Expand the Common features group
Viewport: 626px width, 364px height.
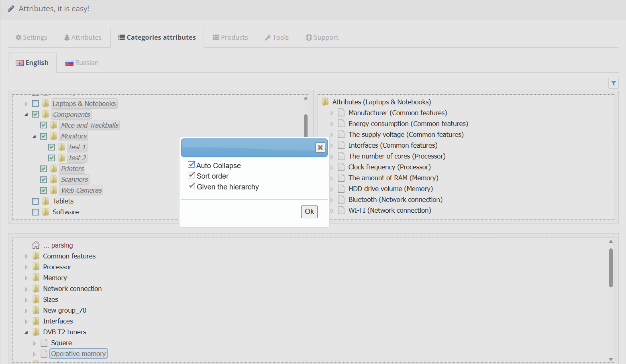27,256
